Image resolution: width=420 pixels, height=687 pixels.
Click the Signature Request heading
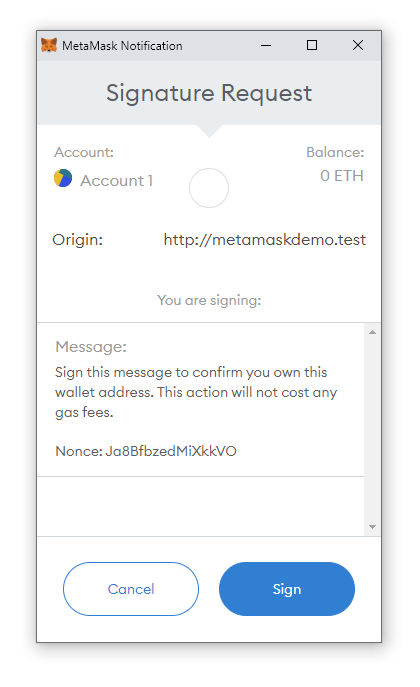(209, 93)
